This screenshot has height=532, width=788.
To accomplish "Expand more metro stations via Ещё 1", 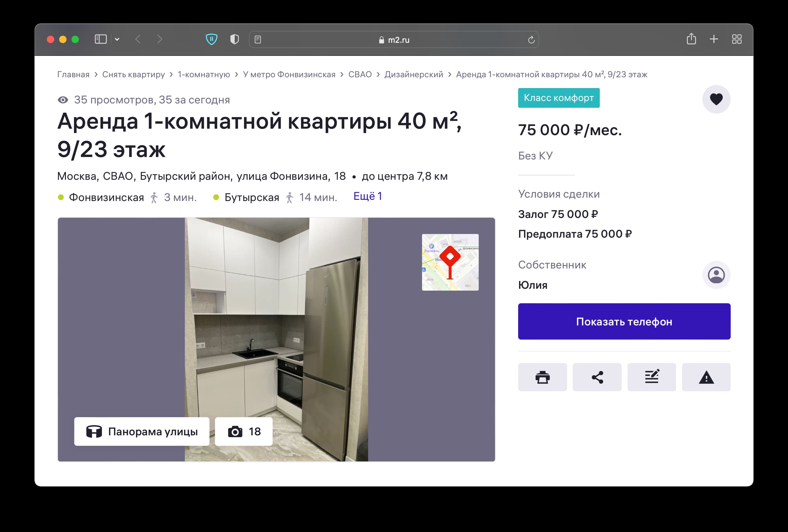I will click(368, 196).
